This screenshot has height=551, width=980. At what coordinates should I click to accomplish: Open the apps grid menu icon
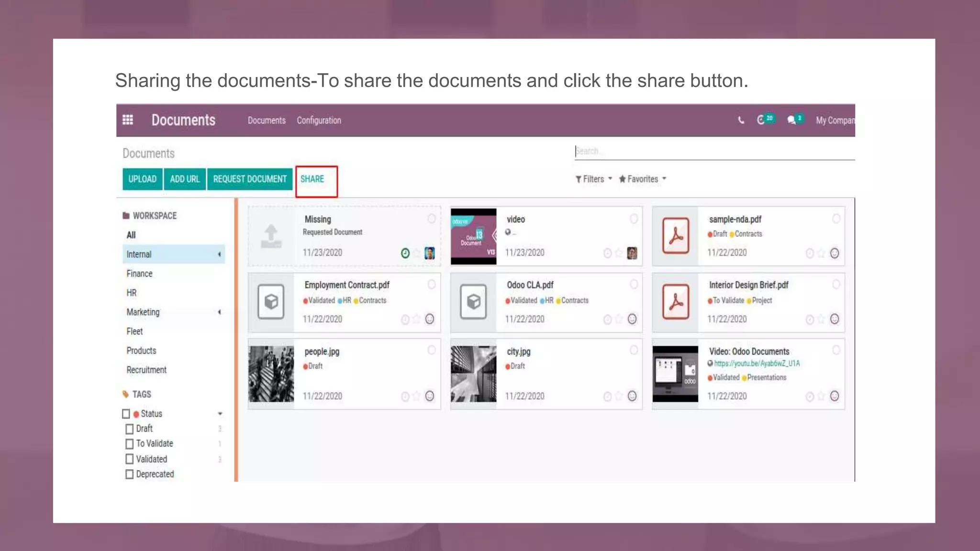point(128,120)
